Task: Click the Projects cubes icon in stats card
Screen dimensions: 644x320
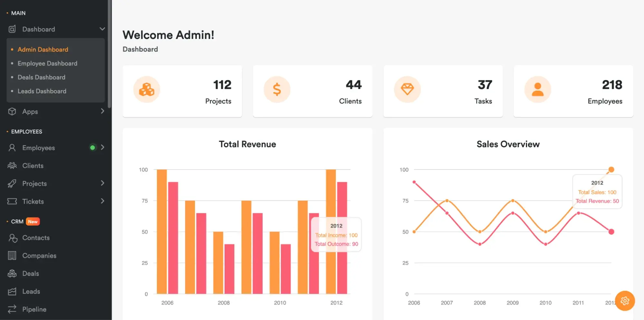Action: pos(147,90)
